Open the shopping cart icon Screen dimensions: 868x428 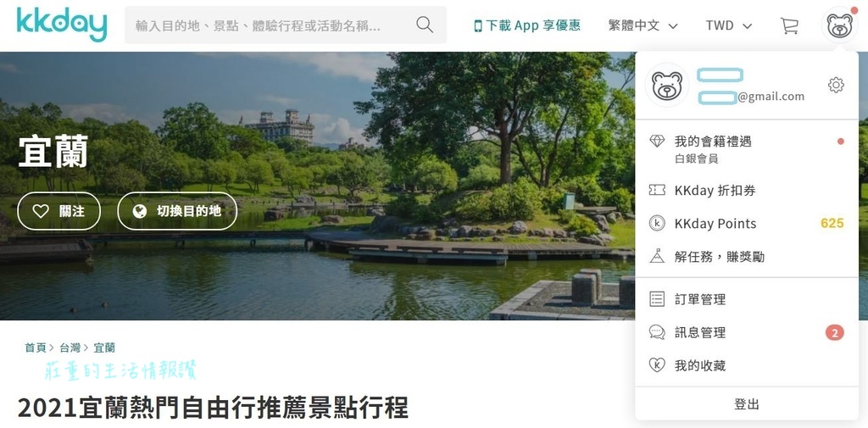(789, 25)
